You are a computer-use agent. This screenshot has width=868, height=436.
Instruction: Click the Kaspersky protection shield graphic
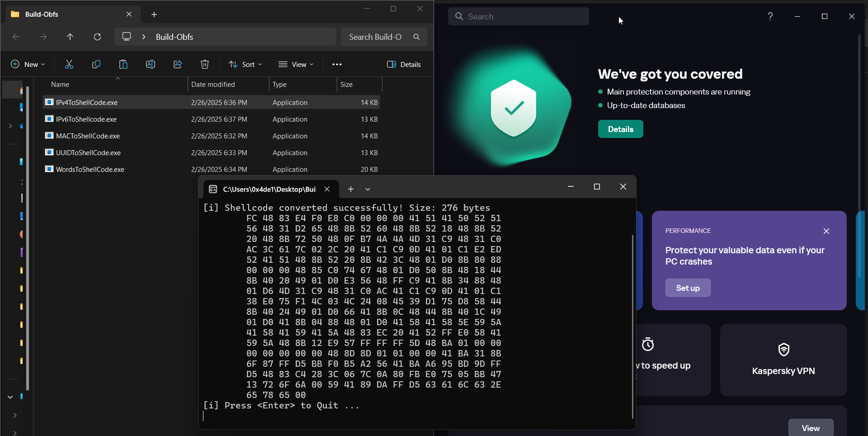pyautogui.click(x=513, y=108)
